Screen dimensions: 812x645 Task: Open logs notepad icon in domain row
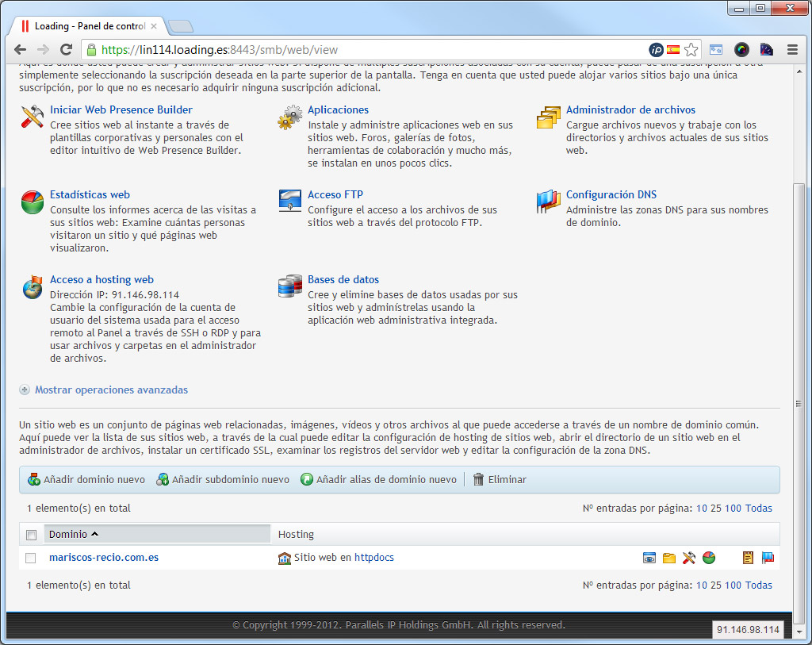click(749, 558)
